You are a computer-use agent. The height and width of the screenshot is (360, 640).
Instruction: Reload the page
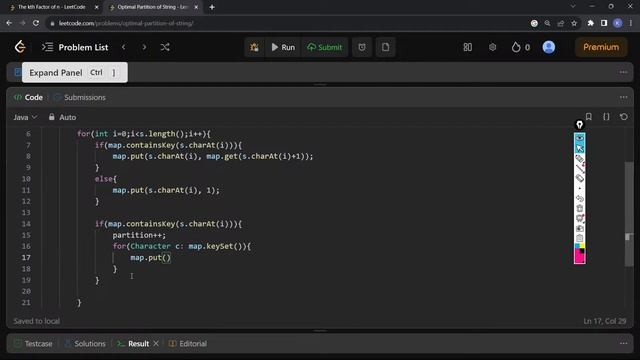(36, 23)
